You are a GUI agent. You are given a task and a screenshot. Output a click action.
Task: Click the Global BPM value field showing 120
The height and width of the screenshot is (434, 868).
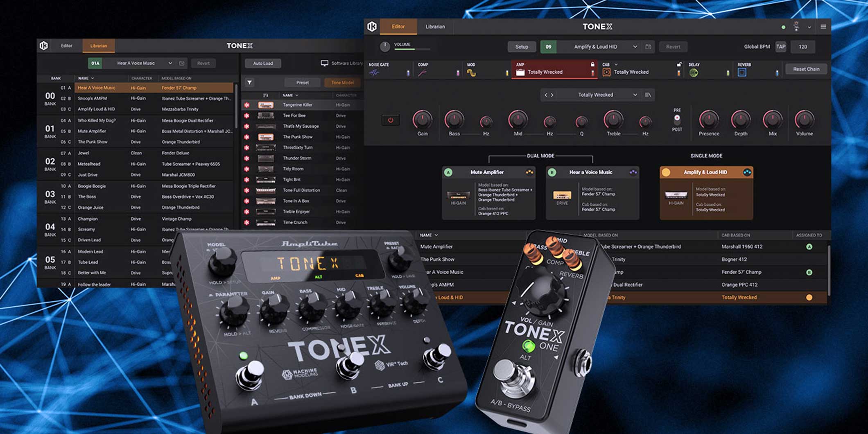(x=802, y=47)
